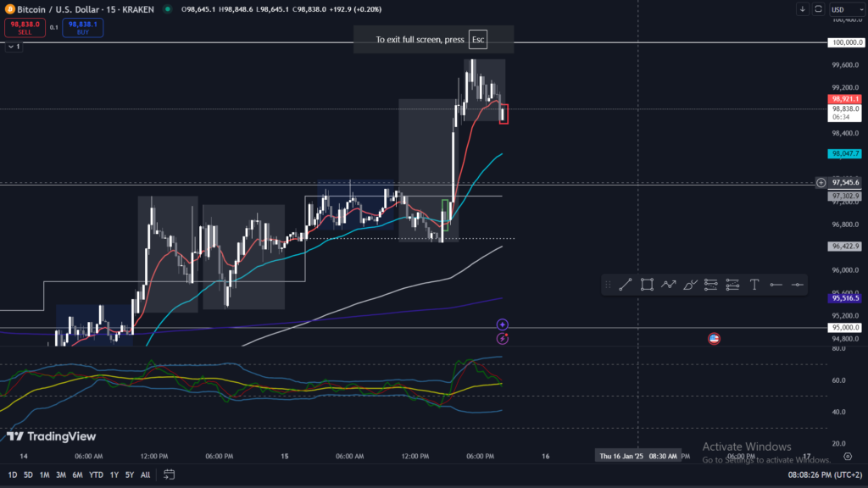The width and height of the screenshot is (868, 488).
Task: Select the Horizontal Line tool
Action: [798, 286]
